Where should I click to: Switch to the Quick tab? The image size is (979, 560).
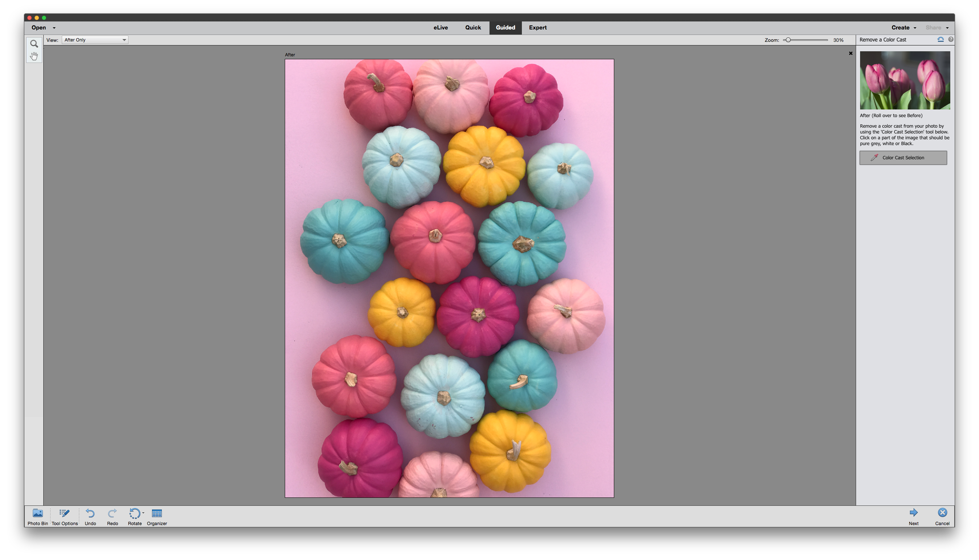(473, 28)
